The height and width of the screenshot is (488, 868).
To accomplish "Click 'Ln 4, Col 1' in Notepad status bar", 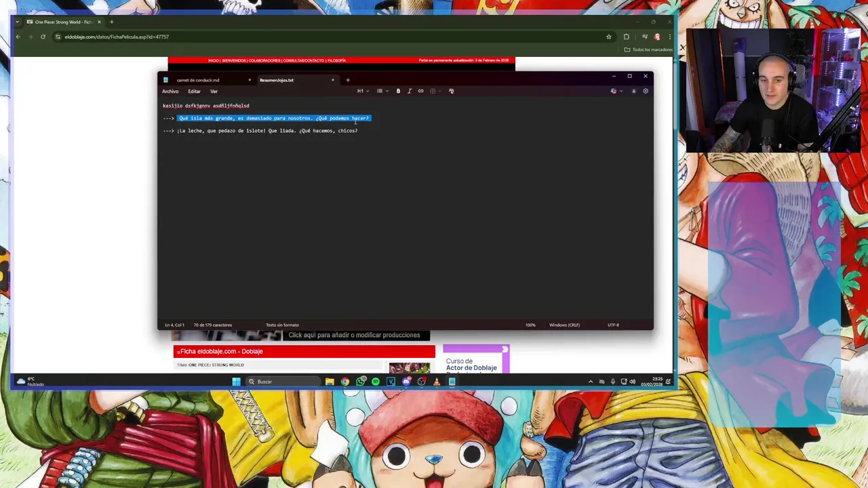I will [174, 325].
